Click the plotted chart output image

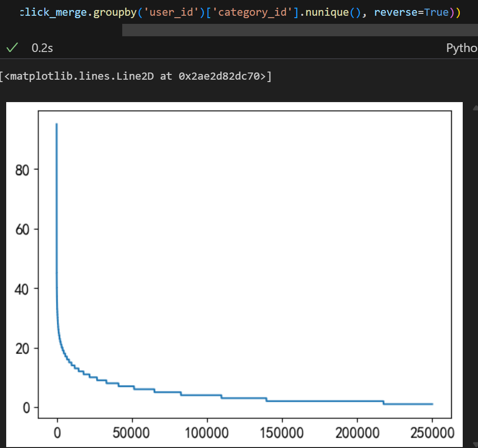234,274
